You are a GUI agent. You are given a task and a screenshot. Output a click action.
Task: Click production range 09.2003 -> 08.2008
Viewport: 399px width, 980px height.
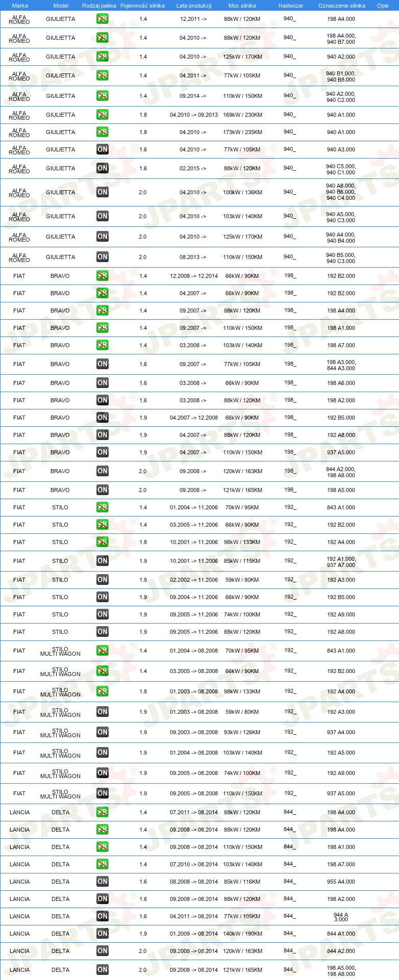tap(194, 732)
